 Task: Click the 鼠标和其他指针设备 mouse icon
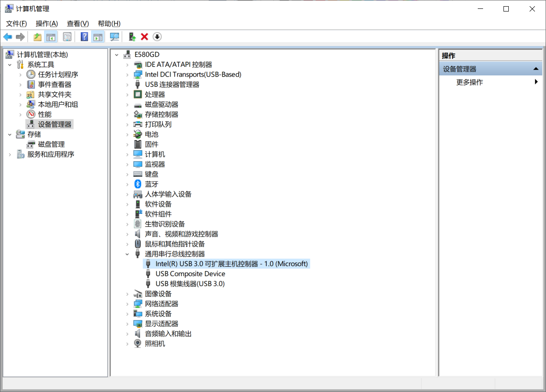click(138, 244)
